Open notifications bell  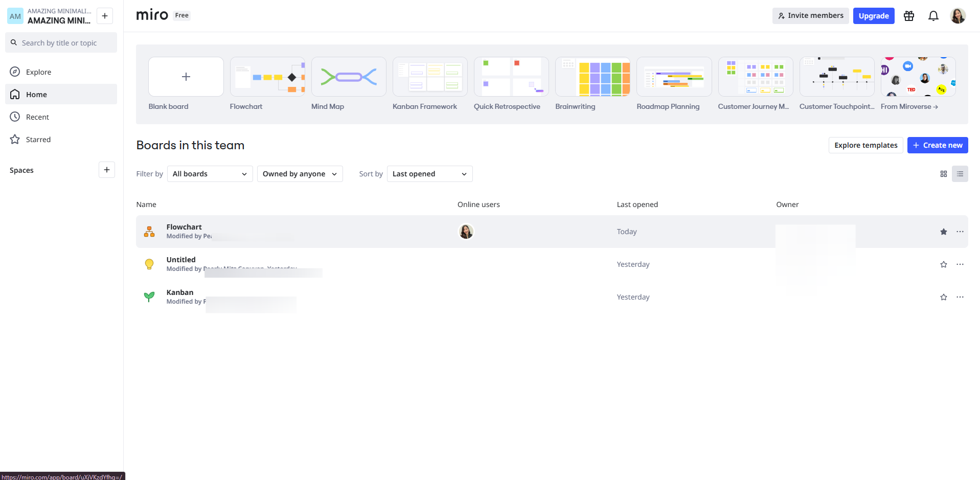pyautogui.click(x=933, y=16)
